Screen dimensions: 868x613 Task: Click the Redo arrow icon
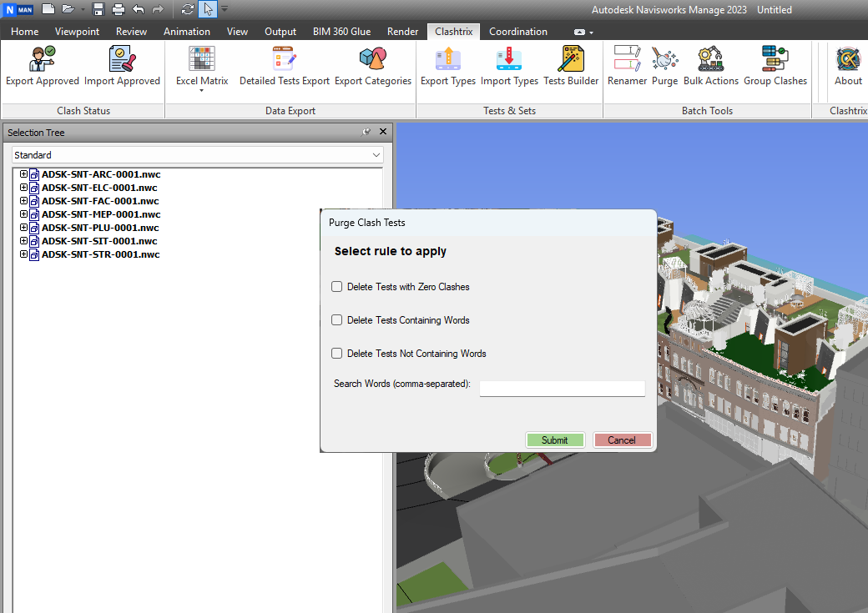[x=158, y=9]
